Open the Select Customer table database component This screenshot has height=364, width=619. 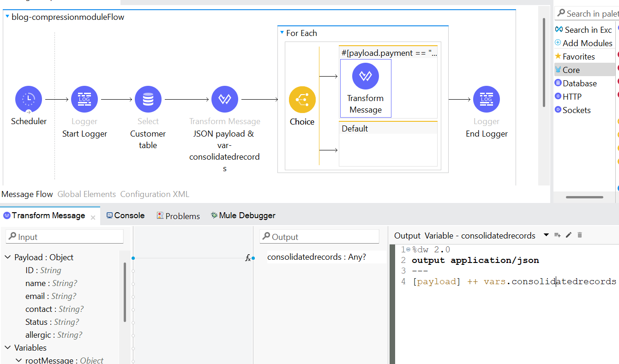click(148, 99)
